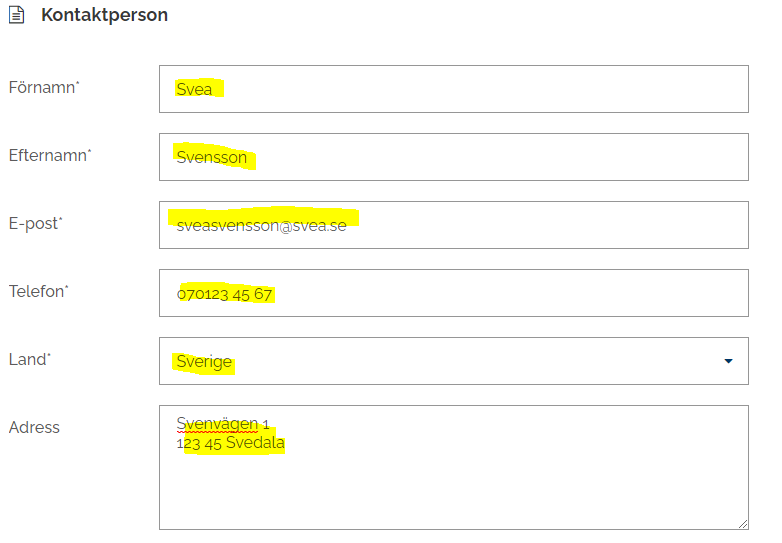Focus the Förnamn input containing Svea
782x543 pixels.
coord(453,89)
